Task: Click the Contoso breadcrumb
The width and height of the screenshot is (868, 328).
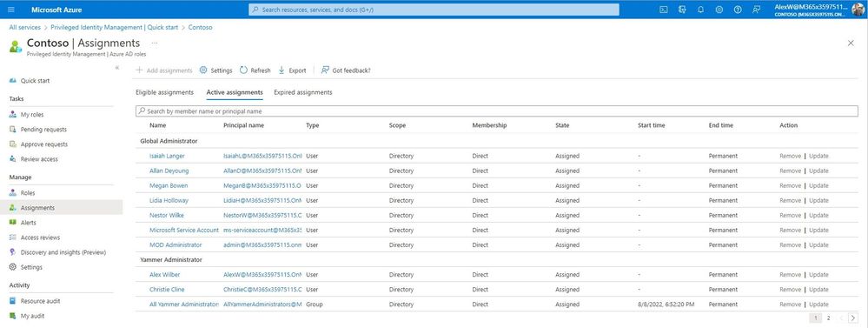Action: point(200,27)
